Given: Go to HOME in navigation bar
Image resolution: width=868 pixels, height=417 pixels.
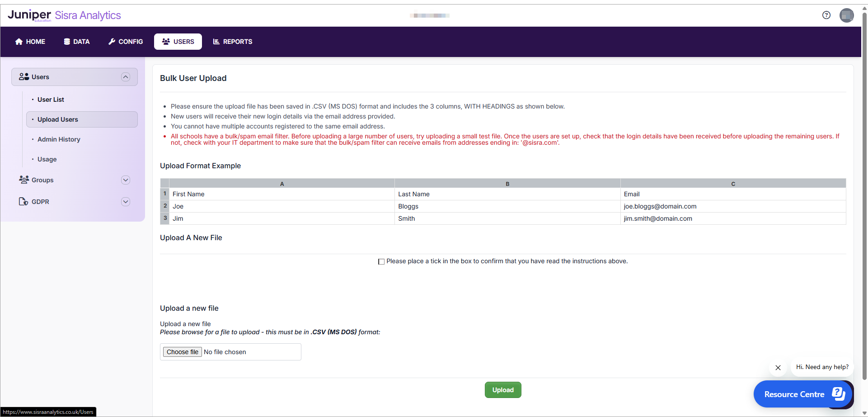Looking at the screenshot, I should pyautogui.click(x=30, y=42).
